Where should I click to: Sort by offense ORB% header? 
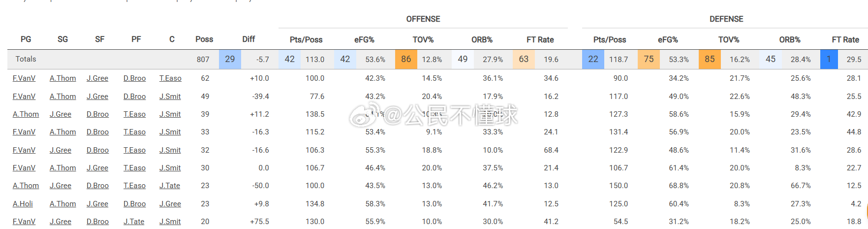click(482, 40)
